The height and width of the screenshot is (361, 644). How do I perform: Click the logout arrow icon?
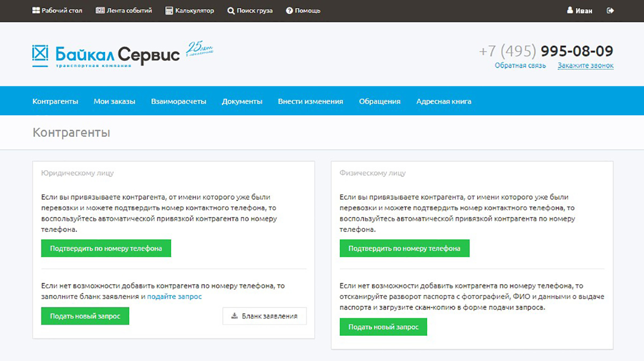(610, 10)
